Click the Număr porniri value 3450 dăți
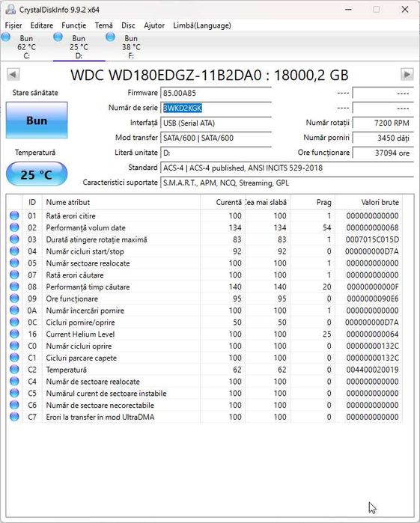Viewport: 420px width, 523px height. coord(383,138)
